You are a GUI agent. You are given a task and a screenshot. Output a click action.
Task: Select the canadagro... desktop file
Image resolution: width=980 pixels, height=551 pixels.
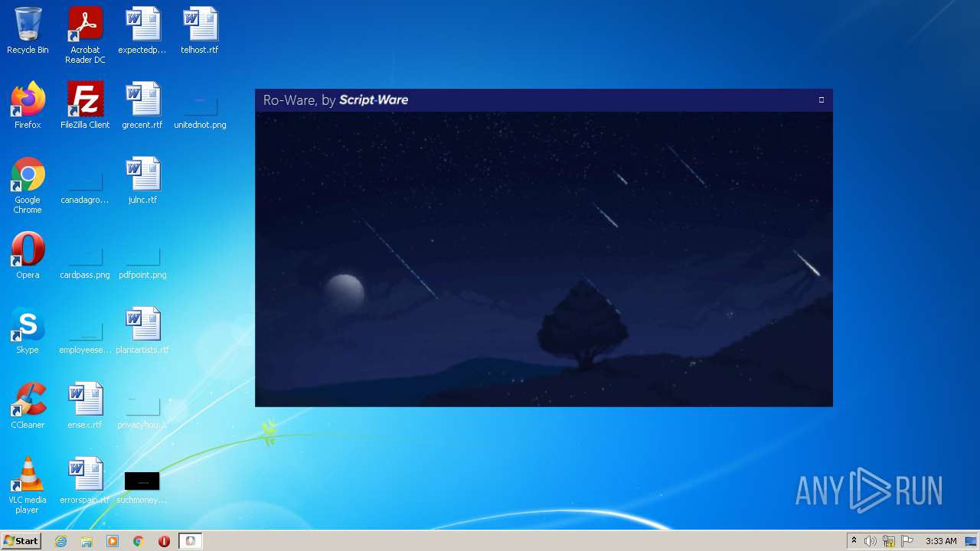[x=85, y=188]
